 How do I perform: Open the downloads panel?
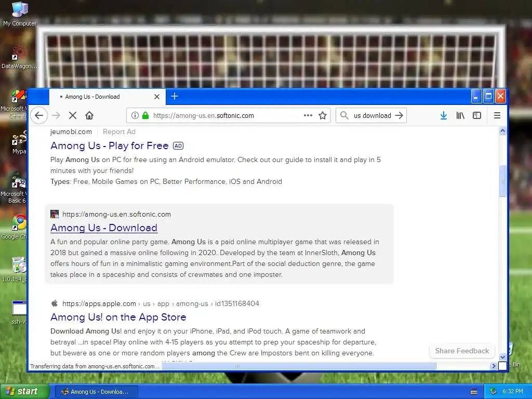[x=444, y=115]
